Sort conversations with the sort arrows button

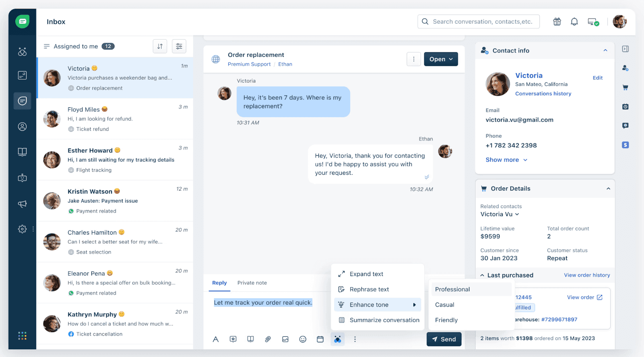[160, 46]
